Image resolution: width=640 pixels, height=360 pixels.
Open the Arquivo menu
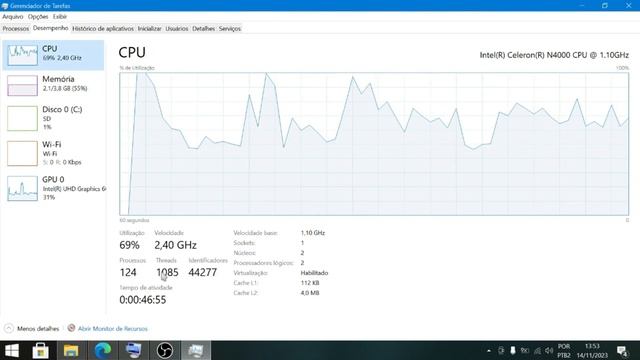coord(13,17)
